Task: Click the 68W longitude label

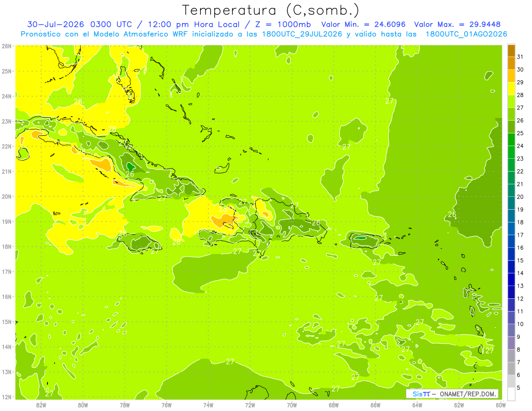Action: pyautogui.click(x=334, y=405)
